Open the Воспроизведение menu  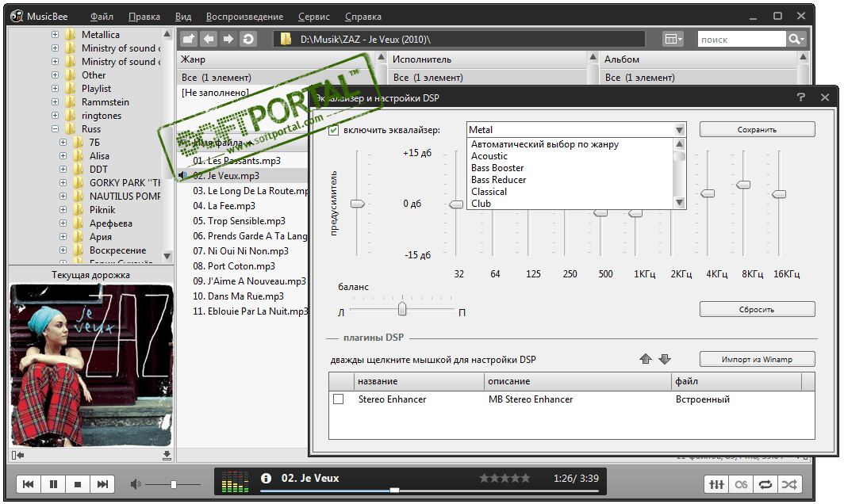(x=245, y=17)
